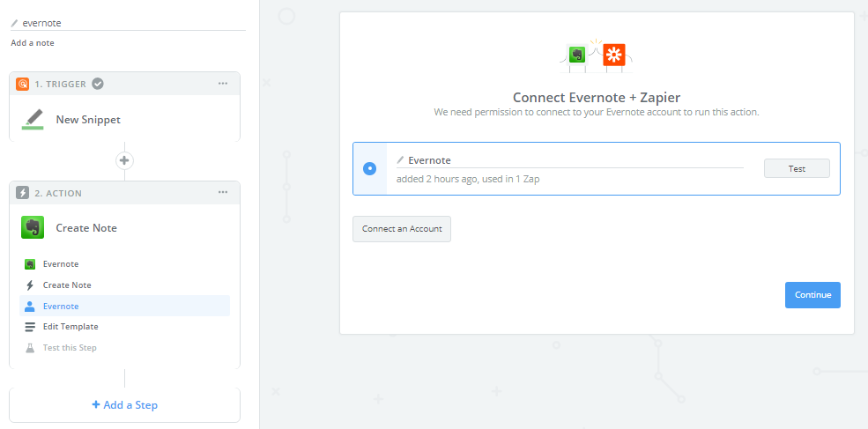Go to the Create Note action substep
The height and width of the screenshot is (429, 868).
[67, 285]
